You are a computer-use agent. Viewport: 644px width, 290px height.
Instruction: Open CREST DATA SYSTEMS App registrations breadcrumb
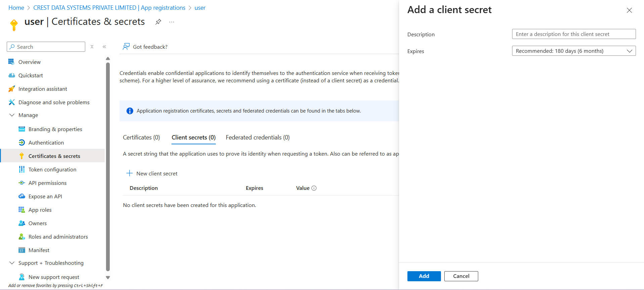point(109,8)
